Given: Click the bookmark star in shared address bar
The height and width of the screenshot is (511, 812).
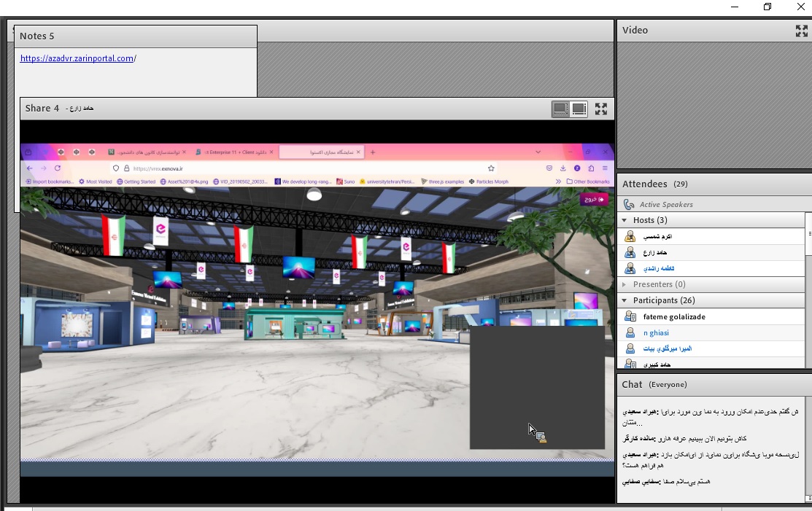Looking at the screenshot, I should [492, 168].
